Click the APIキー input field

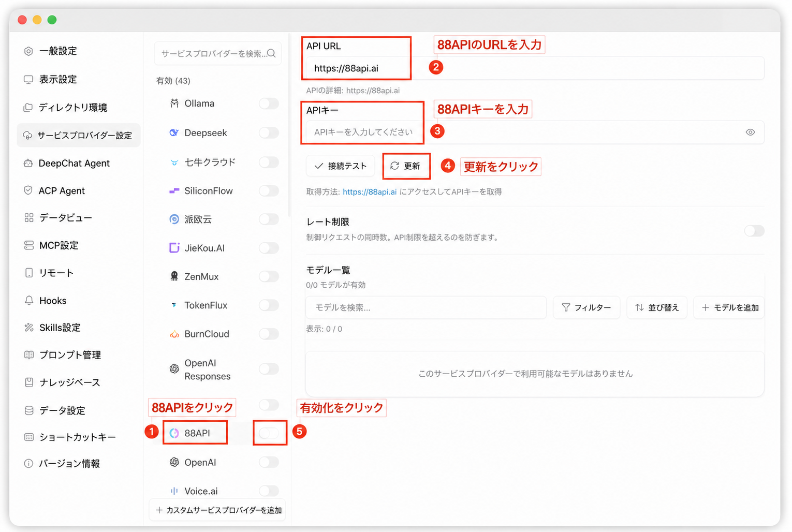point(535,132)
